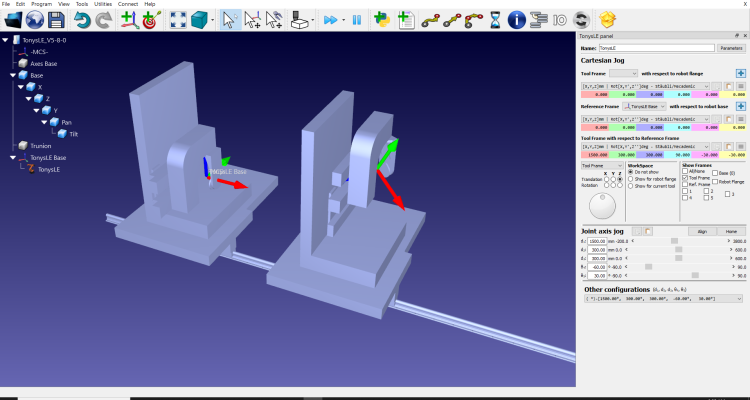750x400 pixels.
Task: Open the Tools menu
Action: [82, 4]
